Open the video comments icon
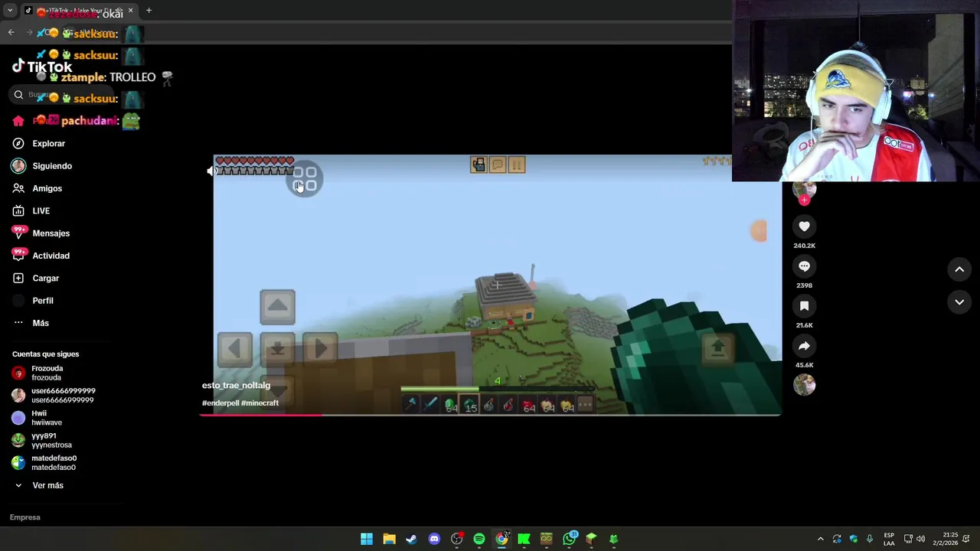980x551 pixels. [x=804, y=266]
